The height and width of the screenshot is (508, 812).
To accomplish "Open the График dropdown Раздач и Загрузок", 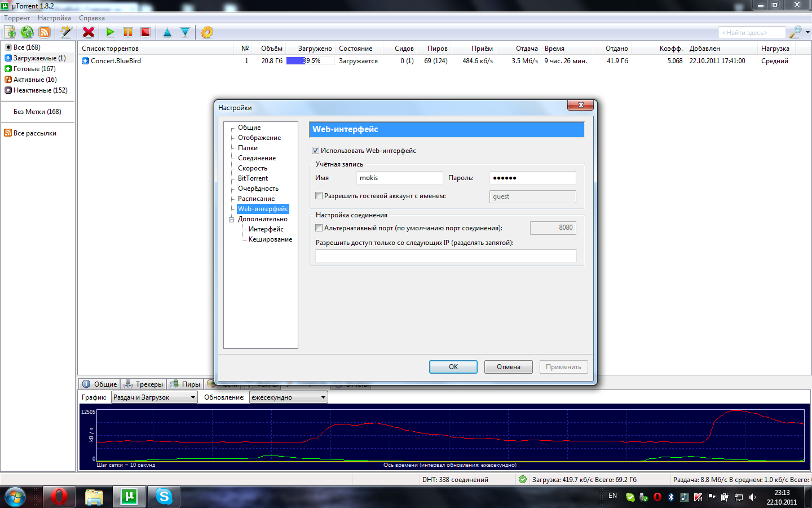I will click(154, 397).
